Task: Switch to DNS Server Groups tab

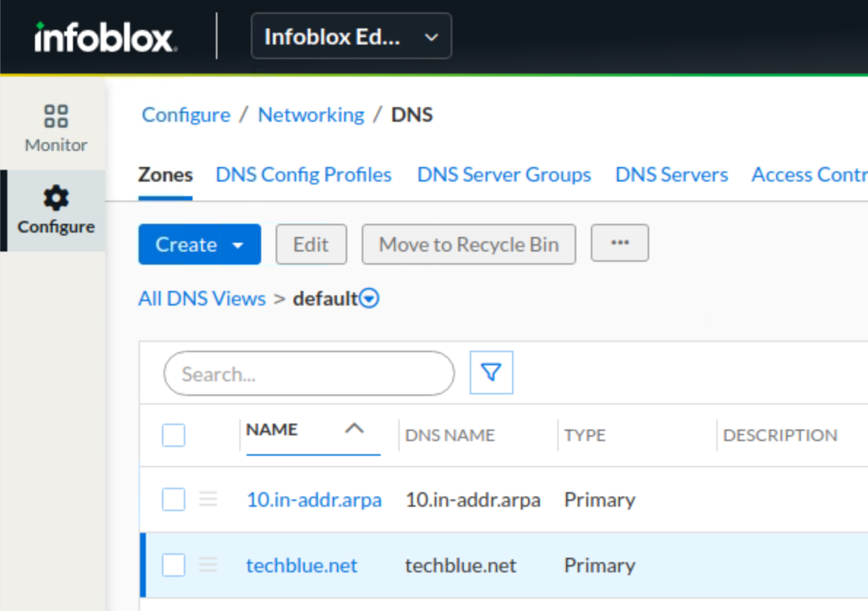Action: pyautogui.click(x=504, y=175)
